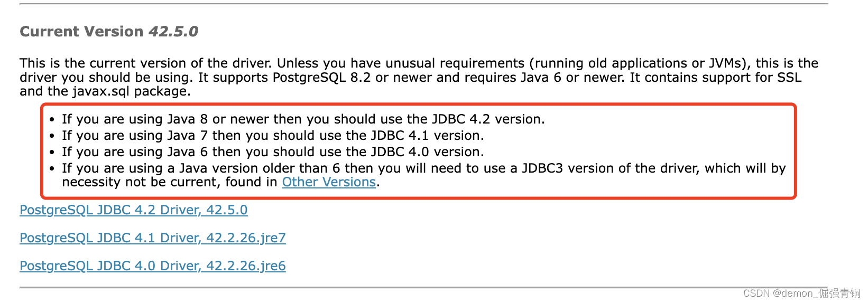
Task: Click the 'and the javax.sql package' text line
Action: [x=105, y=91]
